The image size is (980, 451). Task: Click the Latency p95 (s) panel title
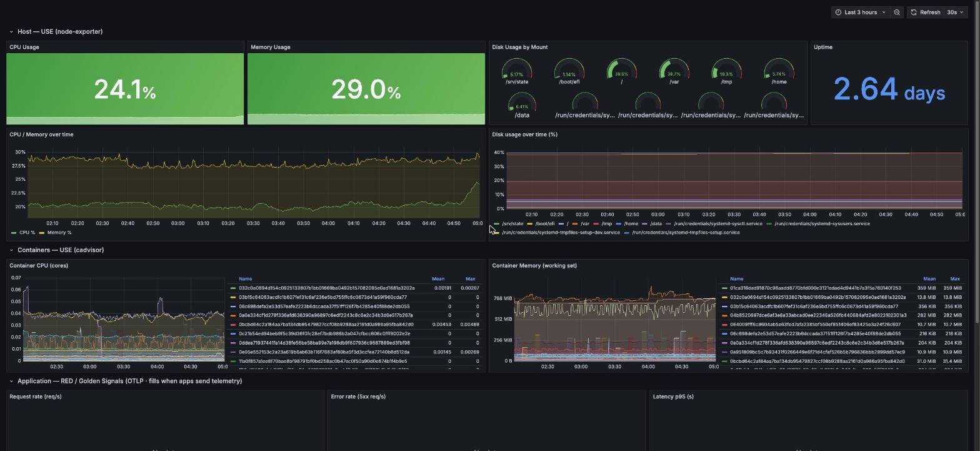tap(673, 397)
